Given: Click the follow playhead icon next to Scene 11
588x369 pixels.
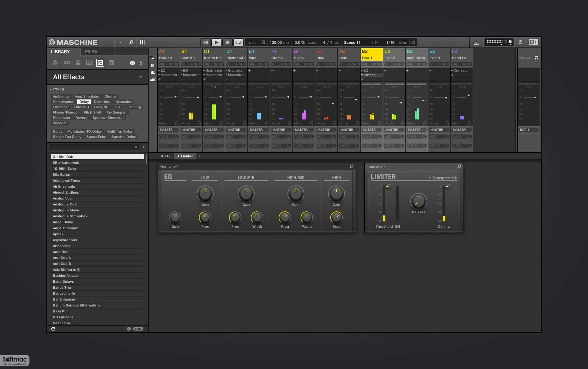Looking at the screenshot, I should coord(375,43).
